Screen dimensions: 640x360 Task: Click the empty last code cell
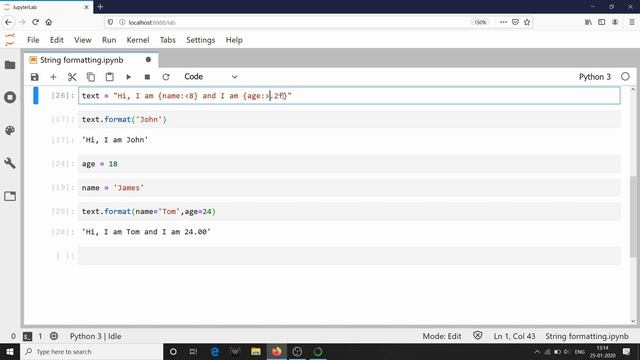(349, 256)
